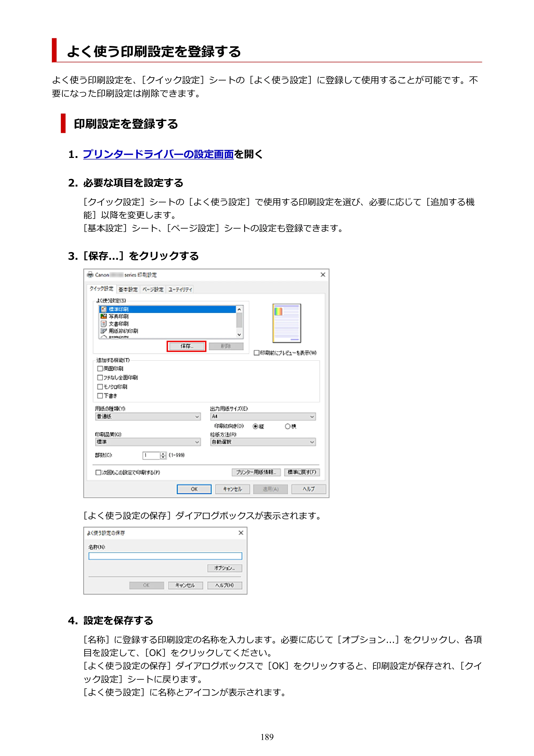Viewport: 534px width, 756px height.
Task: Click キャンセル in the 印刷設定 dialog
Action: 233,489
